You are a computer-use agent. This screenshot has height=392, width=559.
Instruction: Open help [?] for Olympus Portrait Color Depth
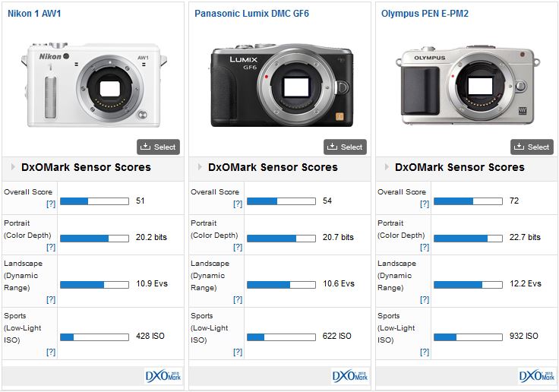click(x=425, y=247)
